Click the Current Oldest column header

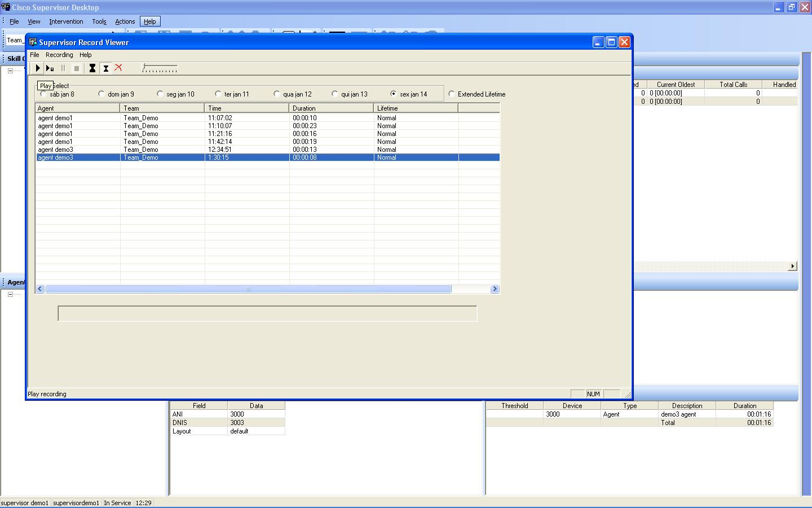pyautogui.click(x=676, y=84)
